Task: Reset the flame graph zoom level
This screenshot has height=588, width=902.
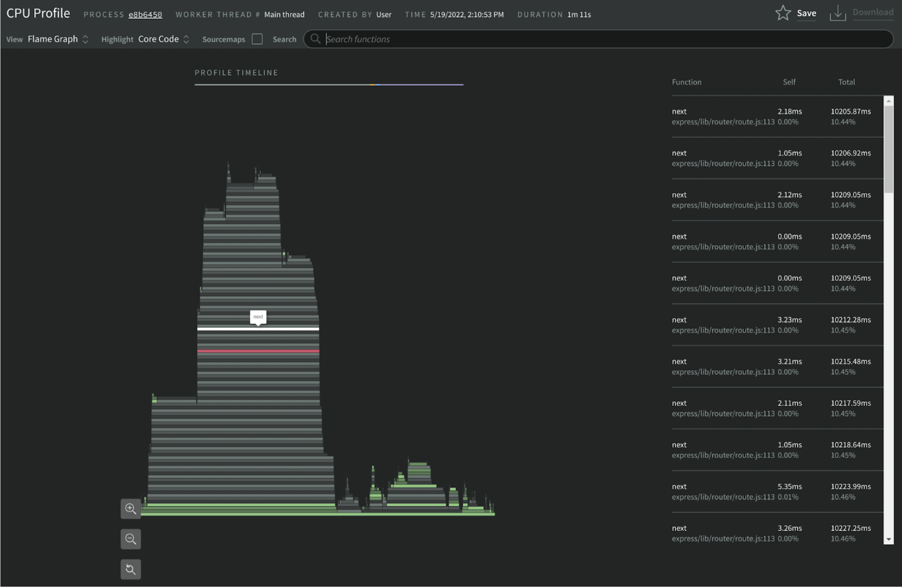Action: (131, 569)
